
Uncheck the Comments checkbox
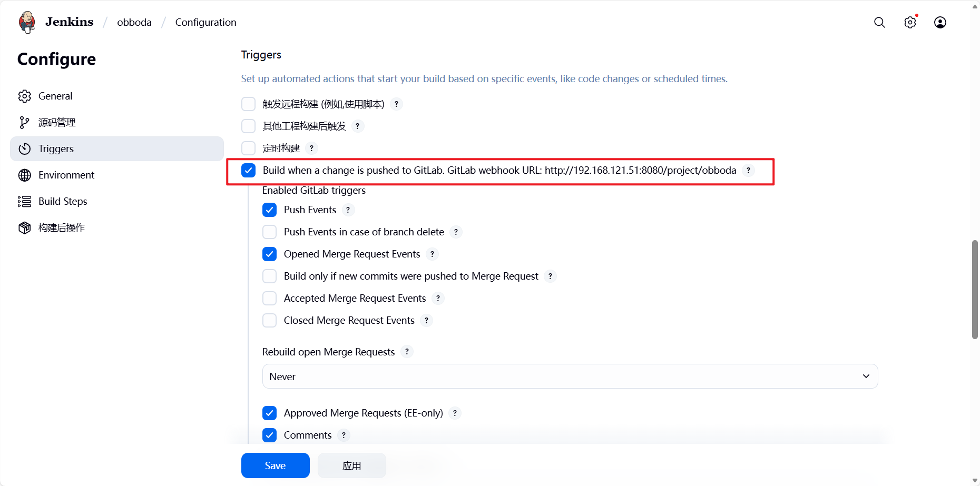pyautogui.click(x=270, y=435)
